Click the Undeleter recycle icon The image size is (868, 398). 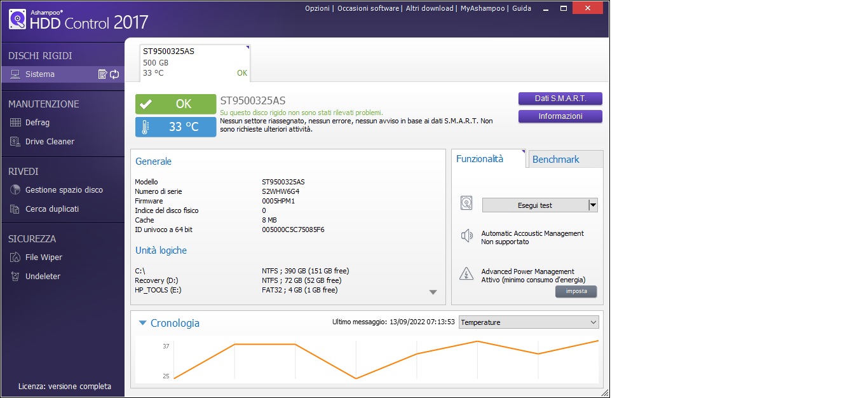pyautogui.click(x=15, y=277)
